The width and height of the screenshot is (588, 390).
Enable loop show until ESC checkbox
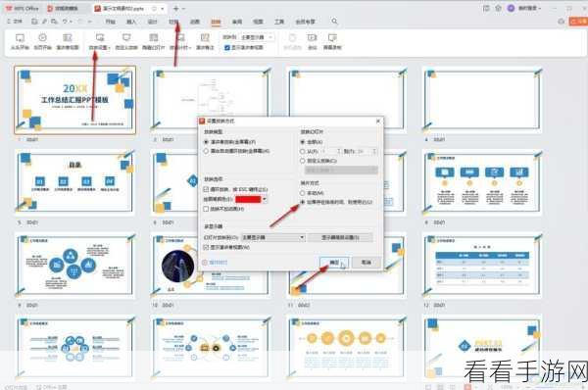(206, 189)
